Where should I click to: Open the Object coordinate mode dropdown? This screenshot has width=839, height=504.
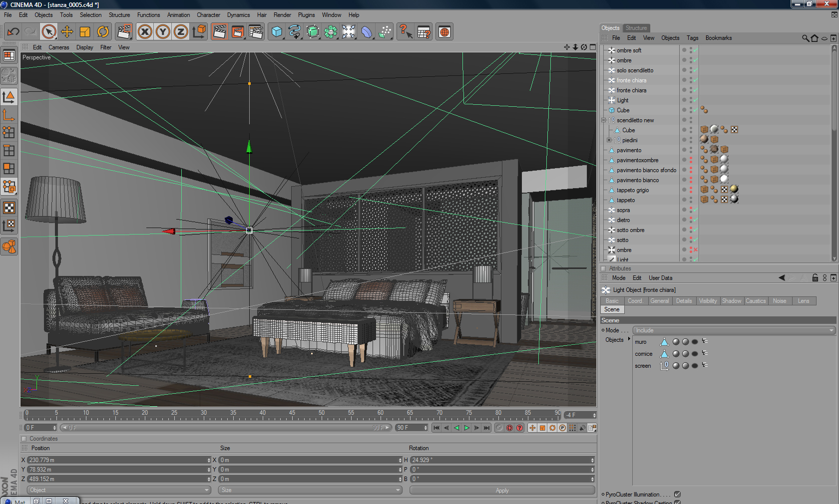[119, 490]
